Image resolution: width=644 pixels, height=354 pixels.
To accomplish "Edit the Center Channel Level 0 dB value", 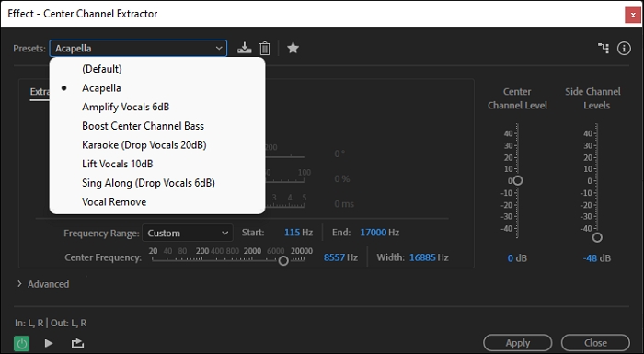I will point(510,258).
